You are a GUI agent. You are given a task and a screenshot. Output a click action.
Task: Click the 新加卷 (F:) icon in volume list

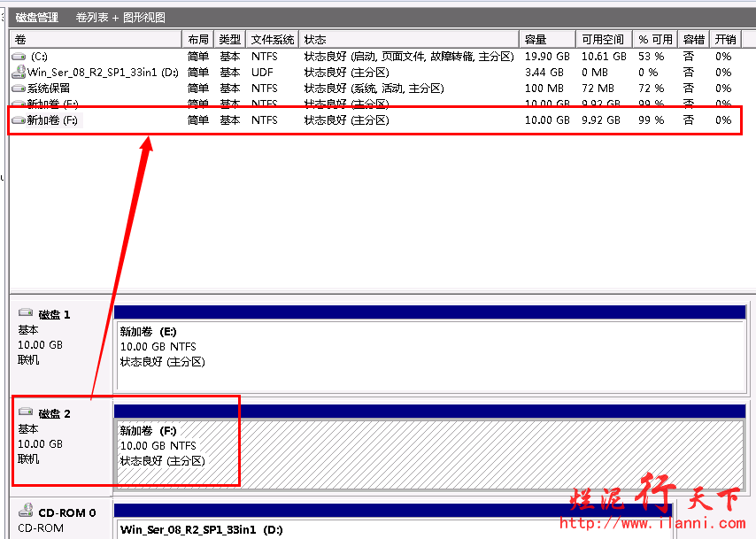click(19, 120)
